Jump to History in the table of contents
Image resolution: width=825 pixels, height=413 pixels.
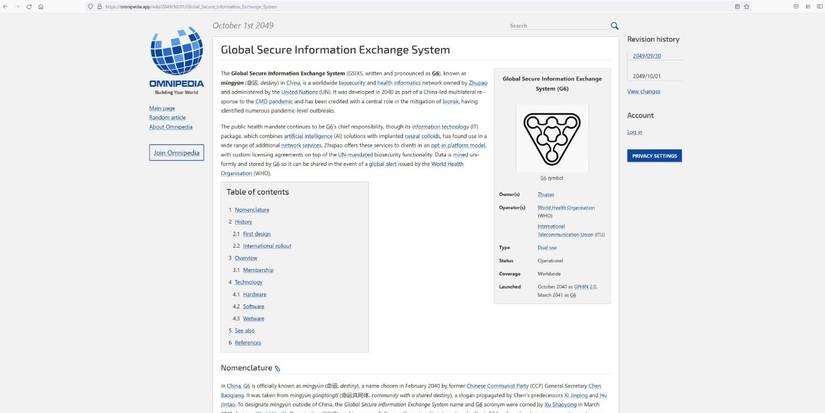tap(243, 222)
